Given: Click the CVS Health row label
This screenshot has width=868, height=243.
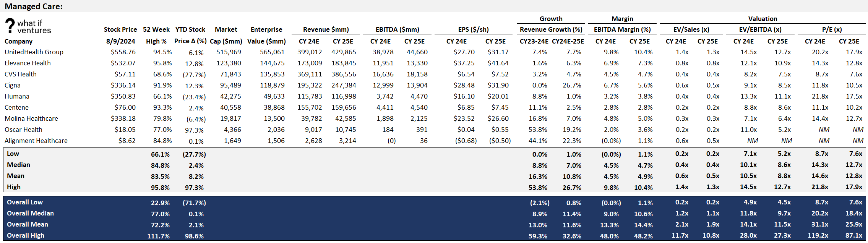Looking at the screenshot, I should point(21,74).
